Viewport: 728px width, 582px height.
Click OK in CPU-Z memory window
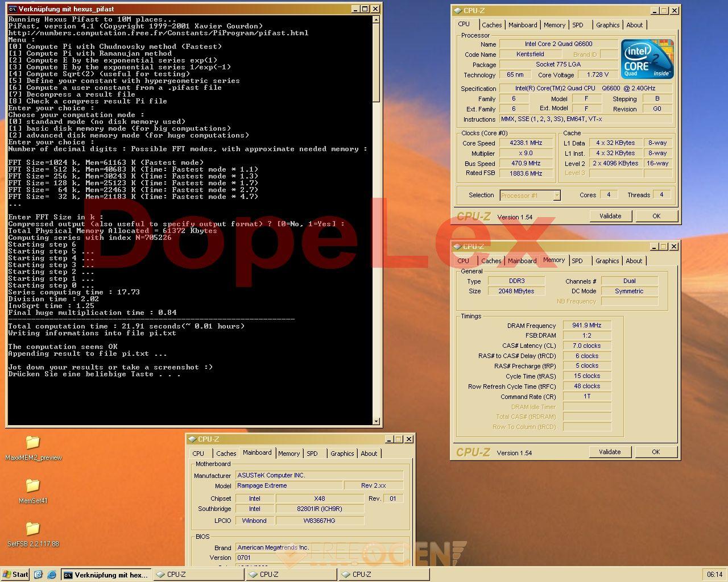(x=656, y=452)
